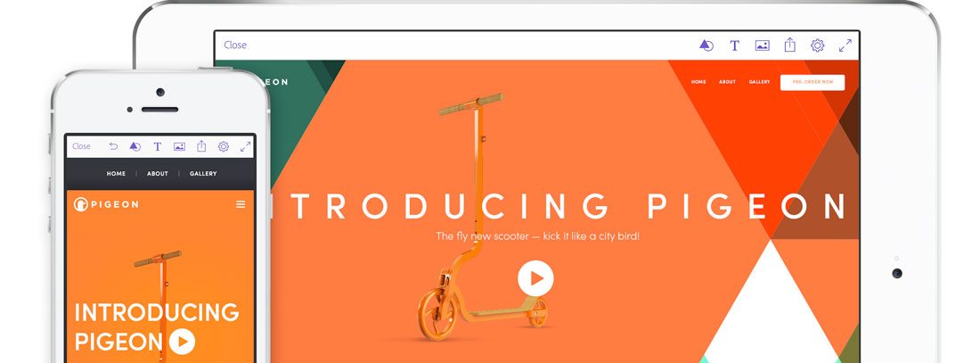This screenshot has width=980, height=363.
Task: Tap Close on the tablet toolbar
Action: click(x=235, y=45)
